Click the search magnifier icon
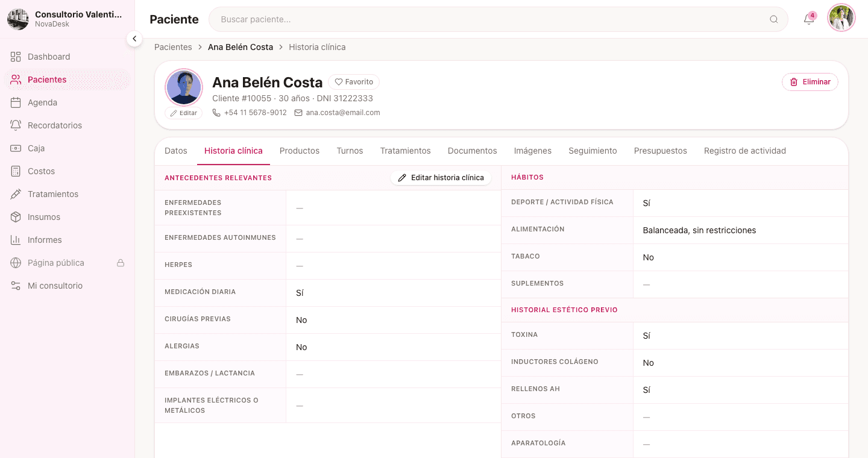This screenshot has width=868, height=458. (774, 19)
